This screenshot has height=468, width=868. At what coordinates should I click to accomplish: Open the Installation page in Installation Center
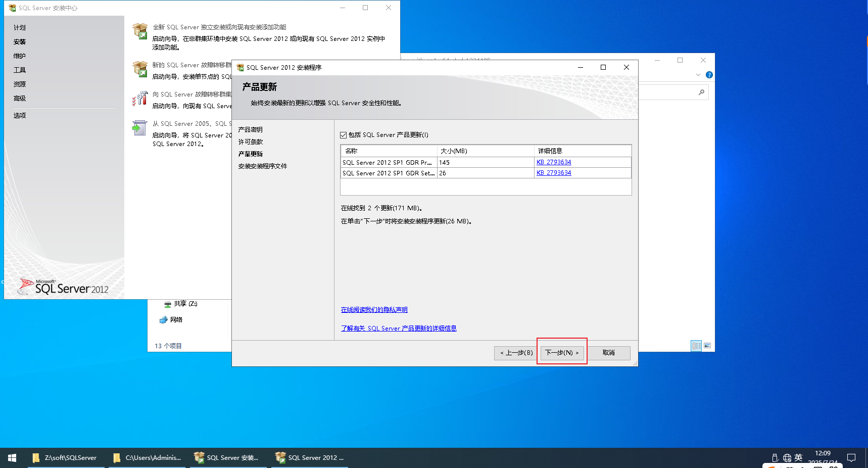tap(20, 42)
